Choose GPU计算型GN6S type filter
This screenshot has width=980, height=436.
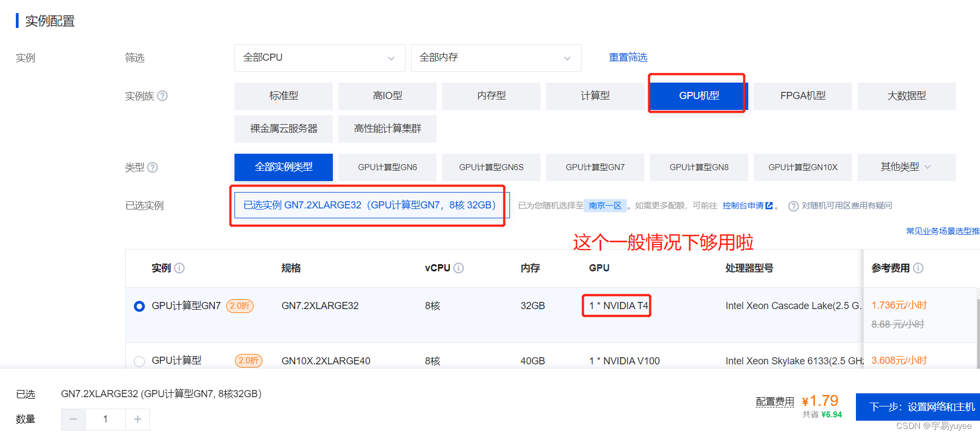click(x=491, y=167)
